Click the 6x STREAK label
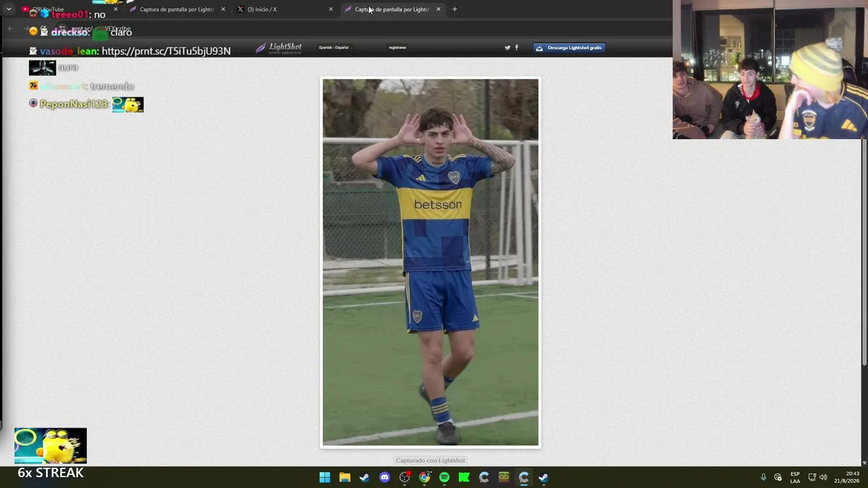This screenshot has width=868, height=488. (x=51, y=473)
